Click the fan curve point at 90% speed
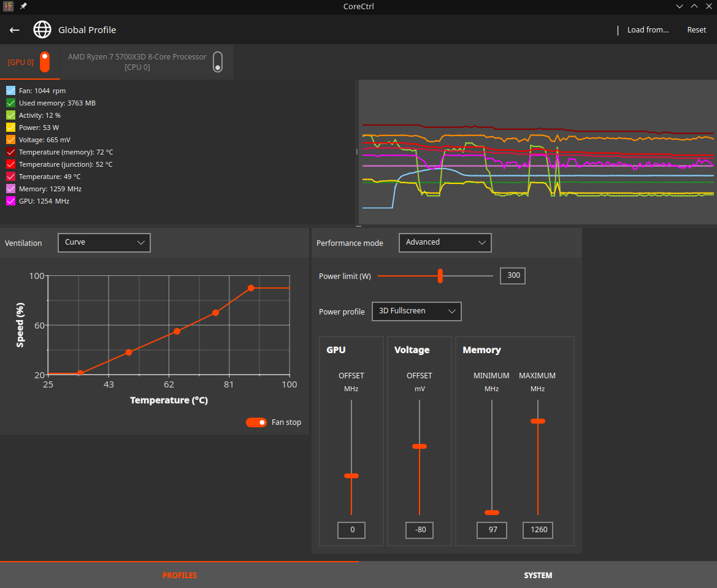Viewport: 717px width, 588px height. coord(251,288)
